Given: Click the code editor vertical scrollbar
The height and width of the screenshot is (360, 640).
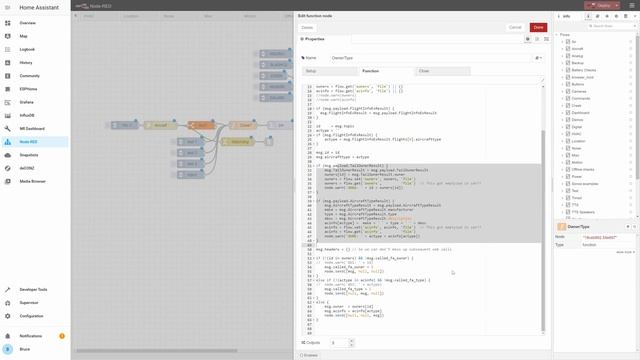Looking at the screenshot, I should pyautogui.click(x=543, y=231).
